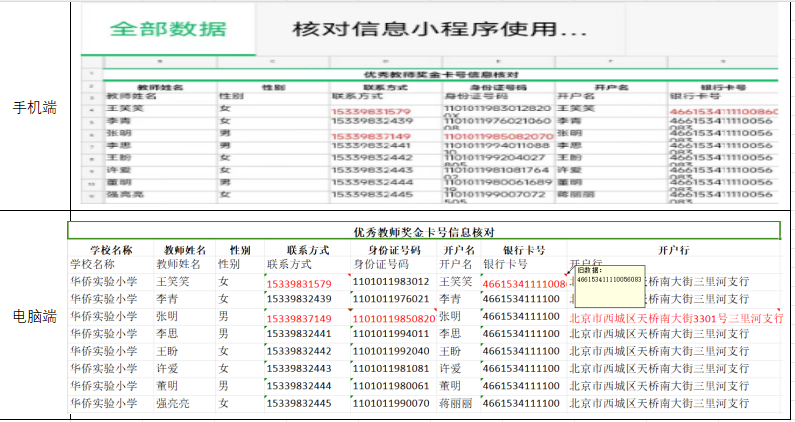795x422 pixels.
Task: Click 蒋丽丽 in the 电脑端 开户名 column
Action: pyautogui.click(x=455, y=403)
